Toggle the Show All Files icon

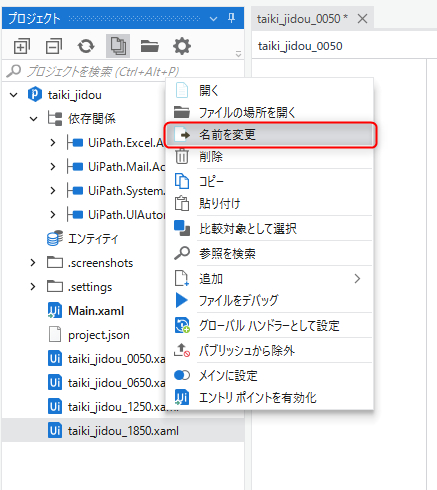pos(118,46)
